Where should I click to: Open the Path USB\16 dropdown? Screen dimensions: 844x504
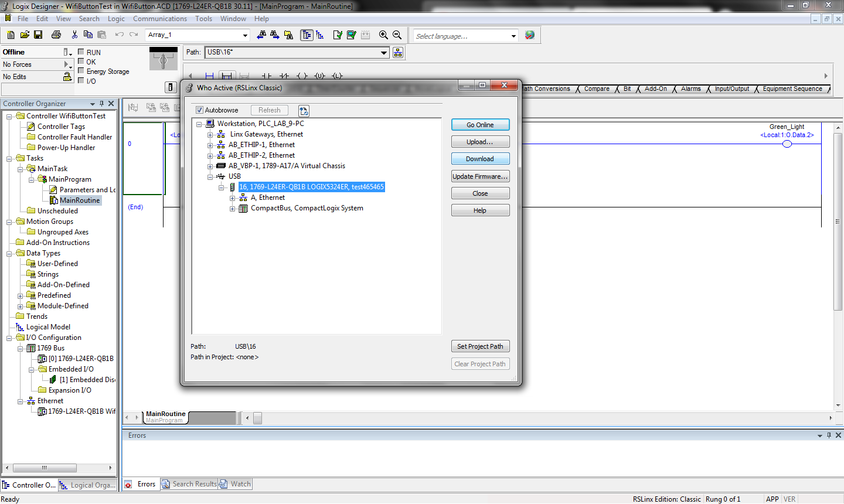point(384,53)
